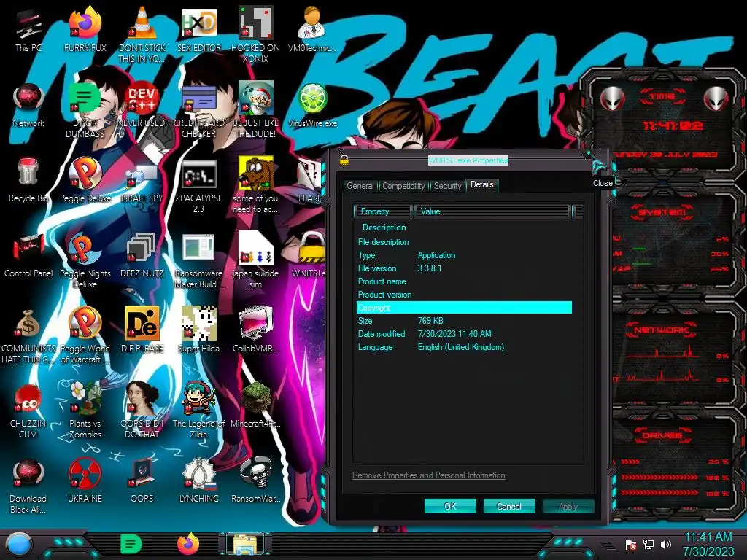Open the Peggle Deluxe icon

[85, 180]
